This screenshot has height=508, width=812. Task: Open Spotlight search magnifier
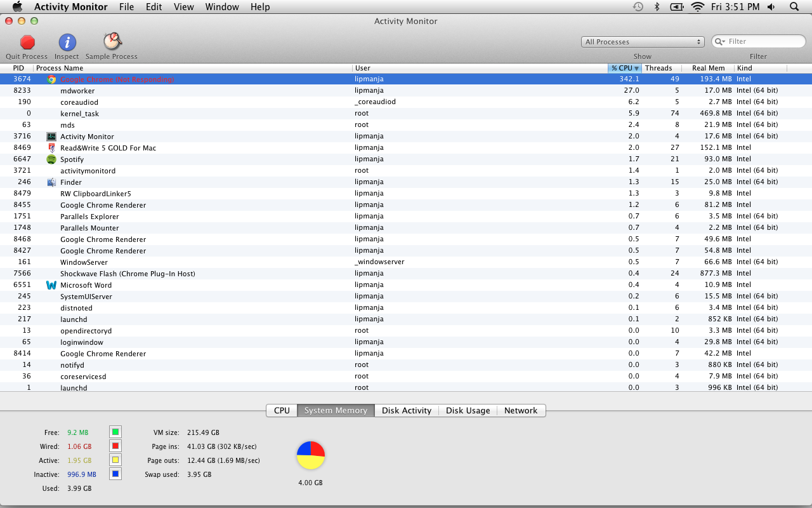pyautogui.click(x=794, y=6)
